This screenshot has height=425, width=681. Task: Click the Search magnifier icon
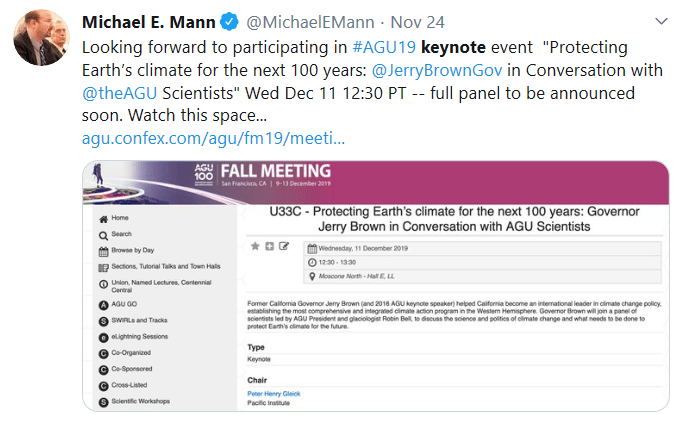pos(103,234)
